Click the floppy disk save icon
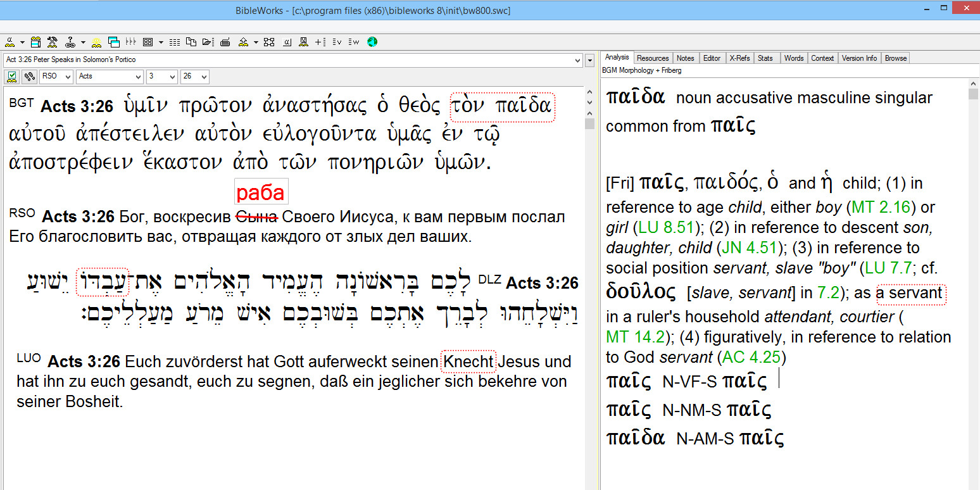This screenshot has width=980, height=490. [x=303, y=42]
